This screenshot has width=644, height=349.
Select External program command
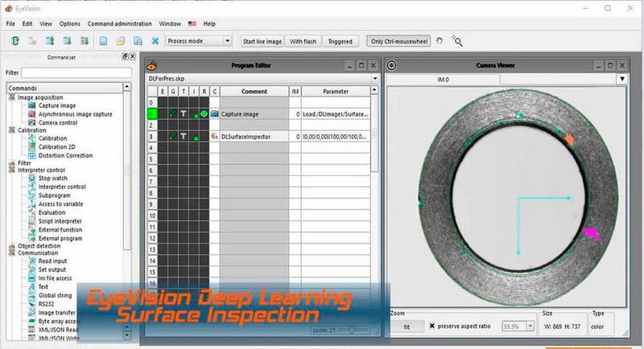pos(60,238)
